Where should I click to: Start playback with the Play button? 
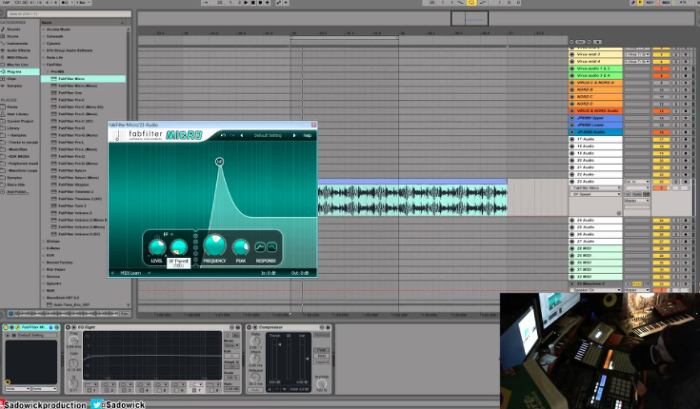point(246,3)
